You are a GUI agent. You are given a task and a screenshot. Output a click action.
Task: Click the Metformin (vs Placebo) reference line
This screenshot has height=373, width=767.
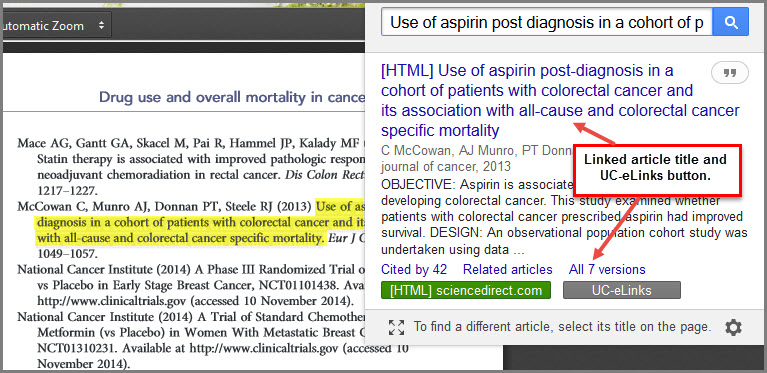201,333
